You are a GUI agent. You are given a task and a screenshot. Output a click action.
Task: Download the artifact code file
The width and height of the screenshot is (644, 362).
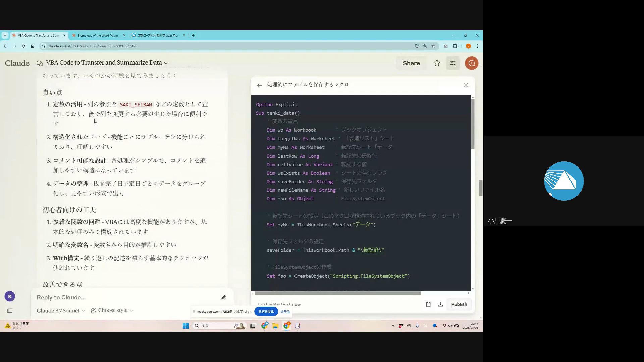[440, 304]
